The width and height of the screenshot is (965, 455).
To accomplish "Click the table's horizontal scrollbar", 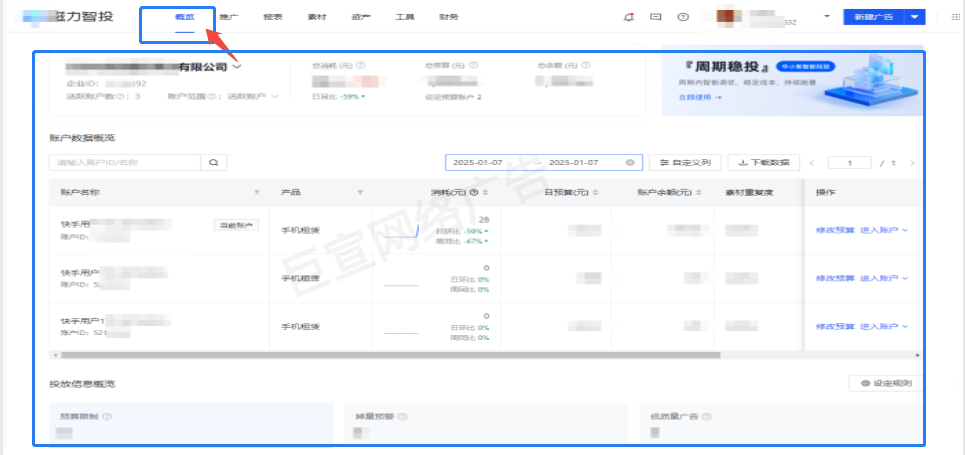I will click(390, 355).
